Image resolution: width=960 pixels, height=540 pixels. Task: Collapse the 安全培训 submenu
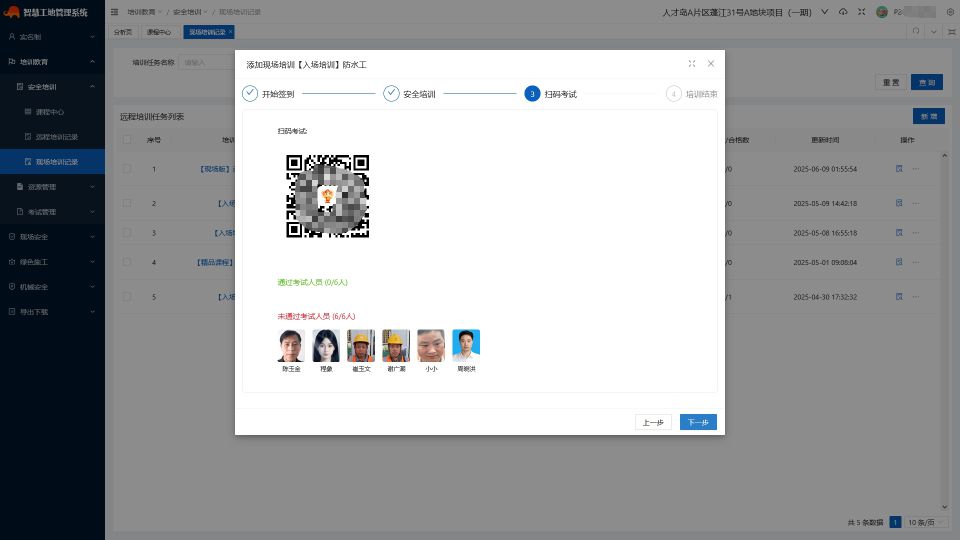[52, 87]
